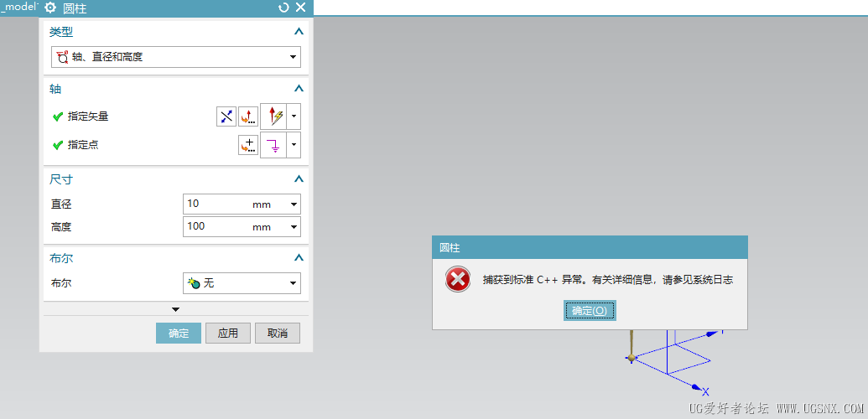Open the Cylinder dialog settings gear
The height and width of the screenshot is (419, 868).
(x=49, y=8)
